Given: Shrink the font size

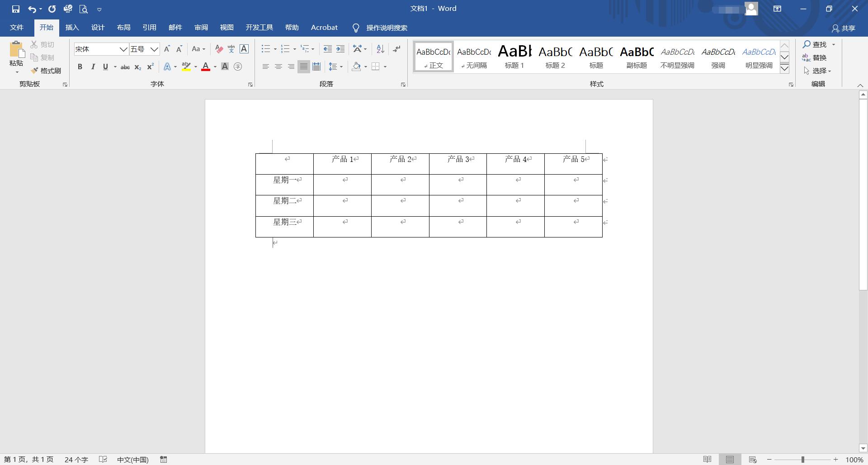Looking at the screenshot, I should pyautogui.click(x=179, y=49).
